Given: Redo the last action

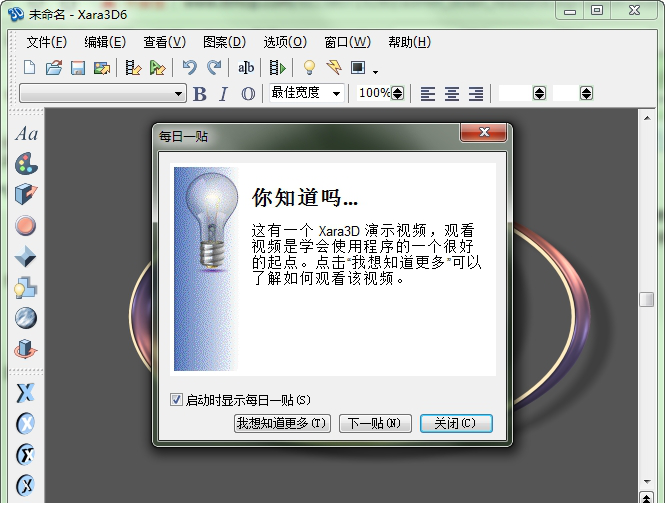Looking at the screenshot, I should 214,67.
